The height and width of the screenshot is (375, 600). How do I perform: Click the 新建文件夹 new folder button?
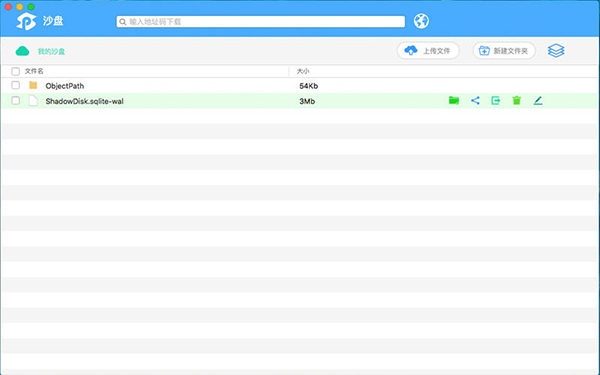(x=504, y=51)
